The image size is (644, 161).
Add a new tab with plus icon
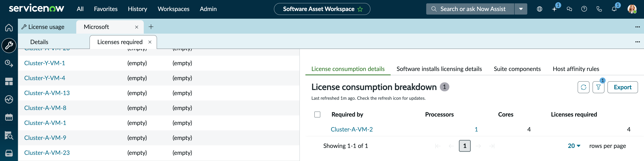pos(151,27)
